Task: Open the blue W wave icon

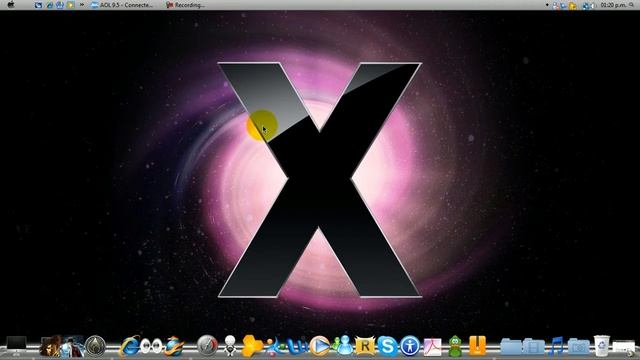Action: (297, 346)
